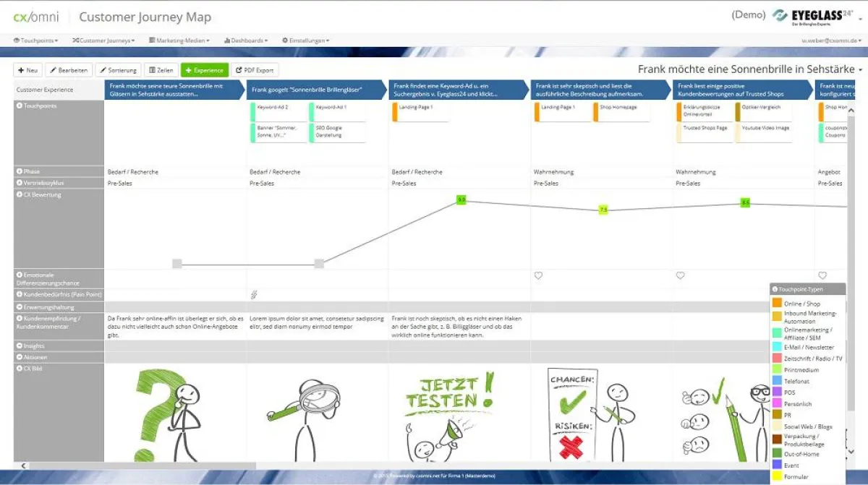Click the paperclip pain point icon
This screenshot has height=485, width=868.
pyautogui.click(x=254, y=294)
